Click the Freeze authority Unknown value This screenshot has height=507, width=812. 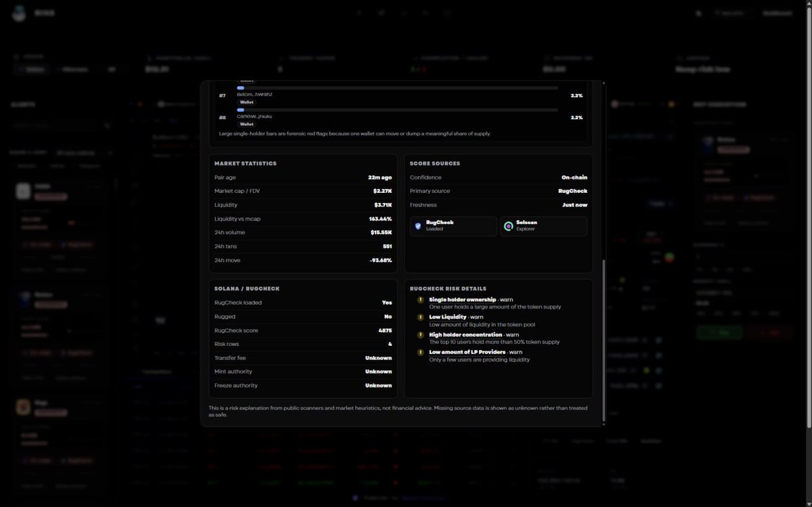[x=378, y=386]
